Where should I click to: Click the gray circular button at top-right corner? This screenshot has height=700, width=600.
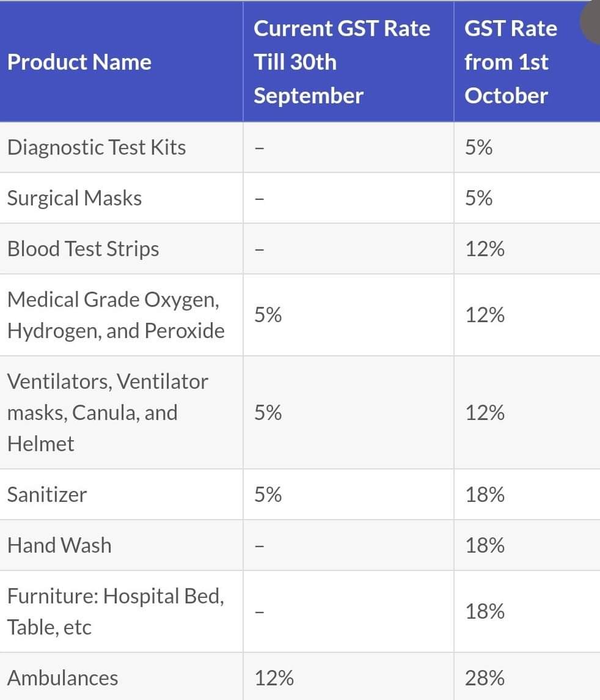point(592,21)
